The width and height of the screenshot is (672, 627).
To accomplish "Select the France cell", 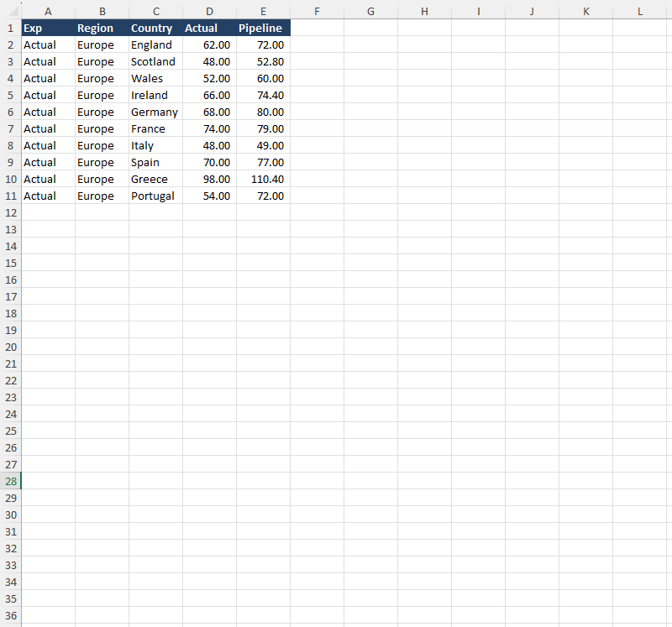I will tap(156, 129).
